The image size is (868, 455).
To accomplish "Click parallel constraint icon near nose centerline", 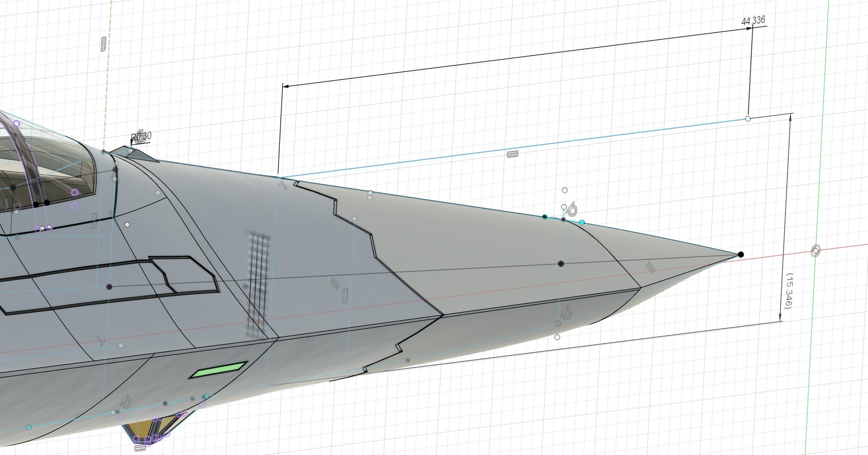I will 650,268.
